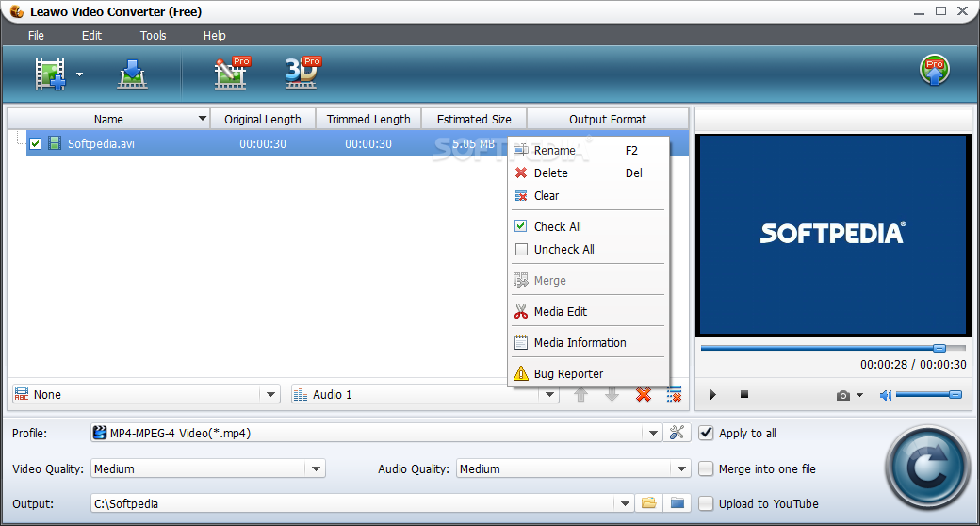Choose Media Edit in the context menu

coord(588,311)
